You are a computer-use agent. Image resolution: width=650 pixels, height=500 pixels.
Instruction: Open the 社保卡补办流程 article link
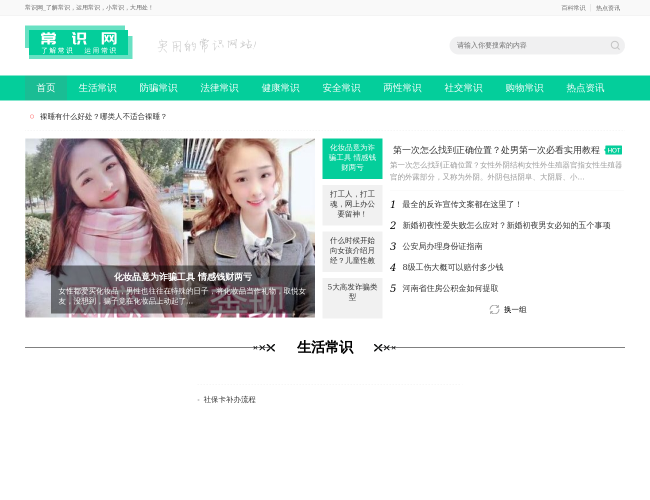(230, 400)
